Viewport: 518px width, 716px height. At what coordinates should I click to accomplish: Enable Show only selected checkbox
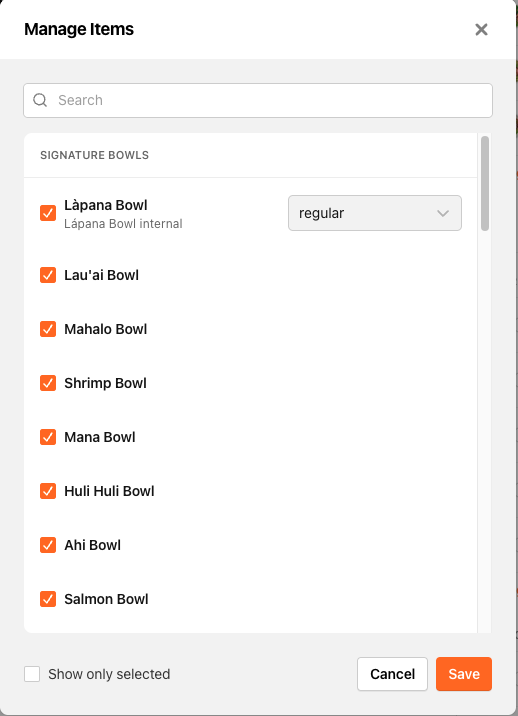point(32,674)
